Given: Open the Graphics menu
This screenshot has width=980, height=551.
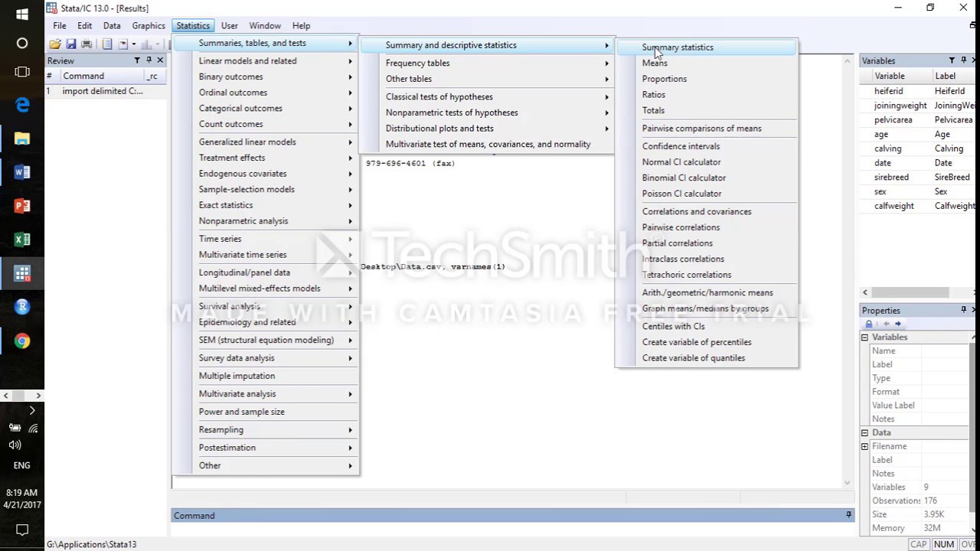Looking at the screenshot, I should [x=149, y=25].
